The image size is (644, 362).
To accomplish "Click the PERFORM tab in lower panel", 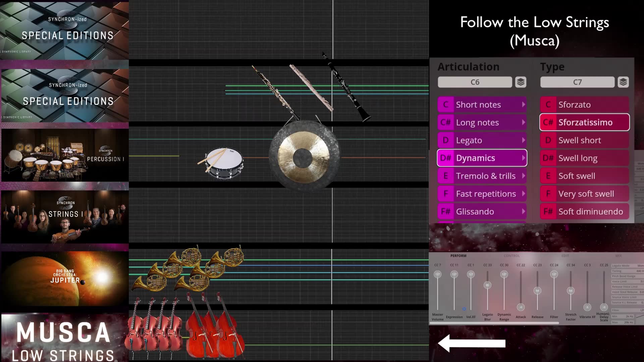I will pyautogui.click(x=458, y=255).
